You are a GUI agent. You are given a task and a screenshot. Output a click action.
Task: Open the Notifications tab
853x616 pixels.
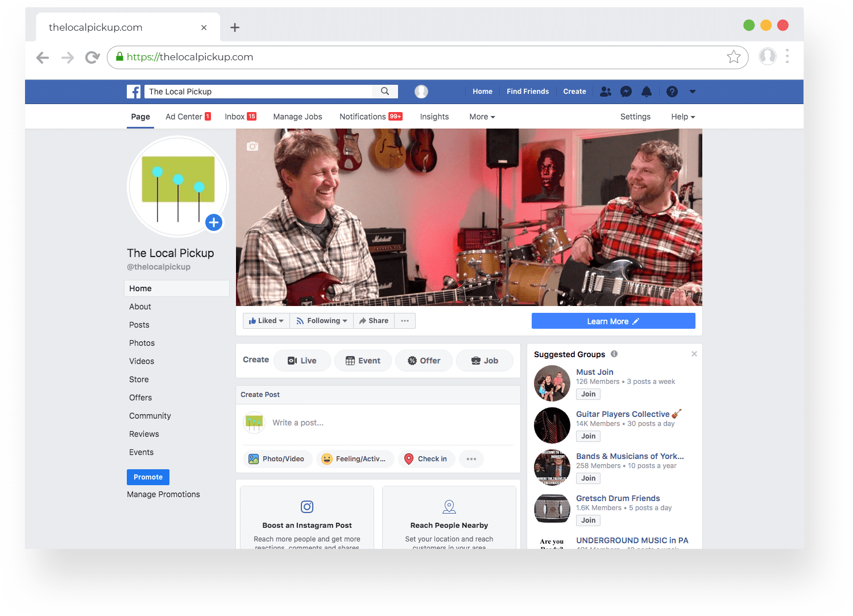coord(371,117)
